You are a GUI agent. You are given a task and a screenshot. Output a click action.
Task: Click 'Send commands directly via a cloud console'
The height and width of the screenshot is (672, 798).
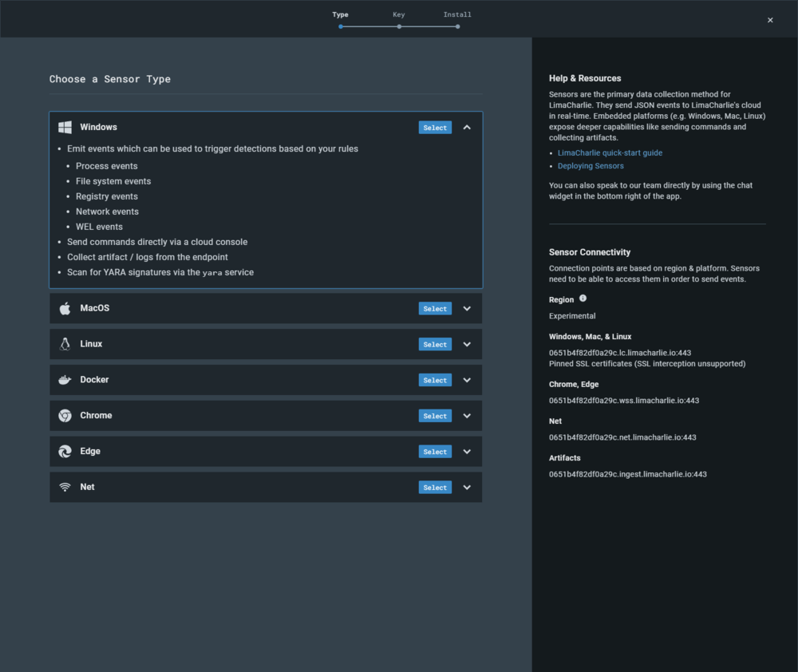click(157, 243)
